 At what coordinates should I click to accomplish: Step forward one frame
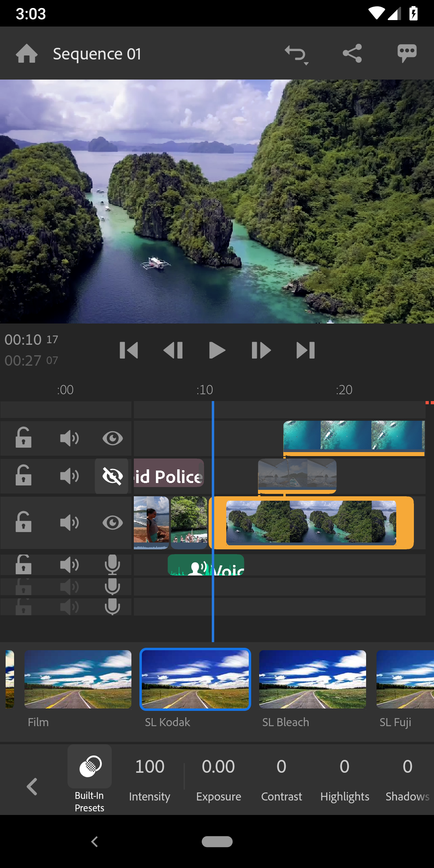coord(261,350)
